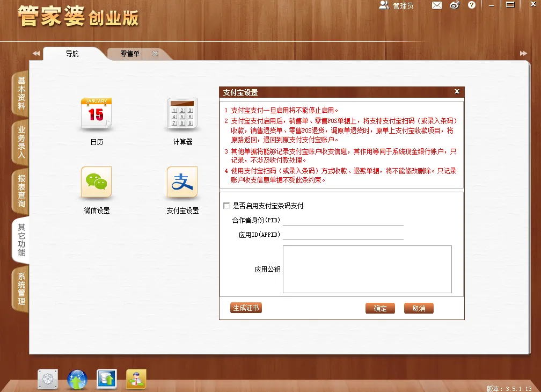Click the database backup icon in bottom dock
This screenshot has width=541, height=392.
point(107,379)
